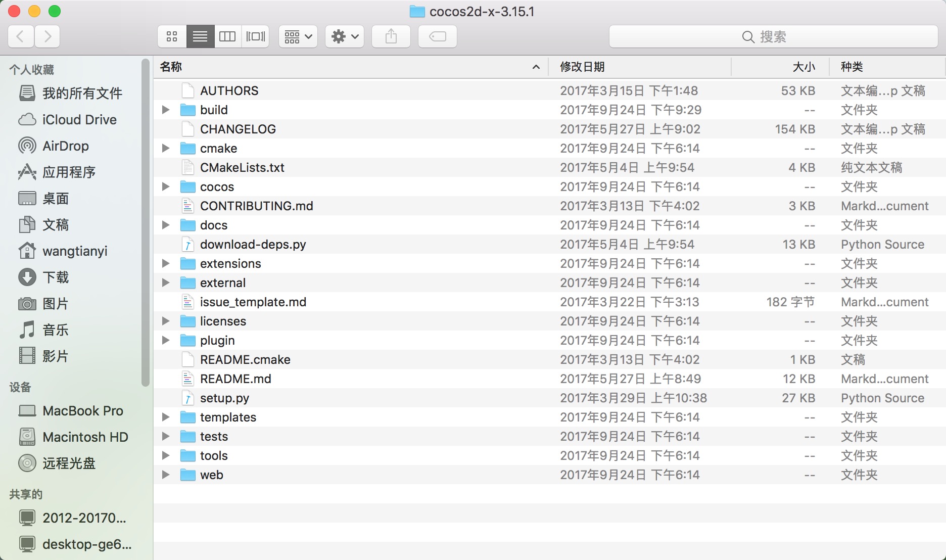Open 我的所有文件 in the sidebar
Image resolution: width=946 pixels, height=560 pixels.
click(x=70, y=93)
